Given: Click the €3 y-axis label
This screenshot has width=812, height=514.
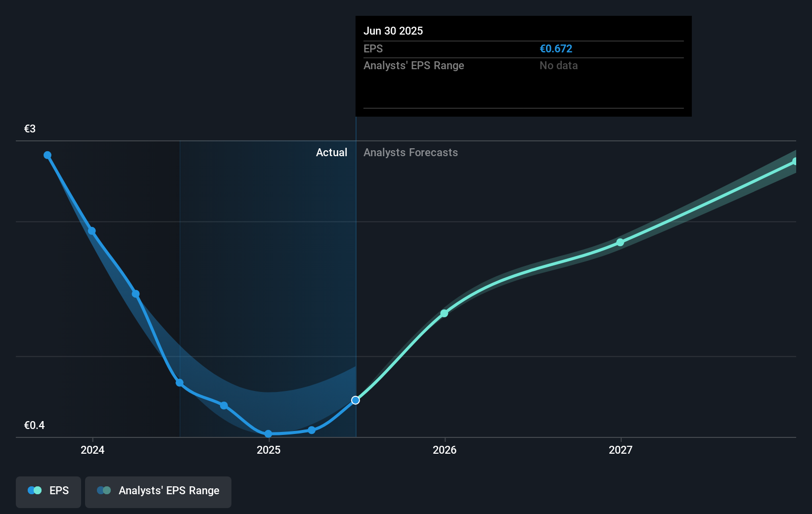Looking at the screenshot, I should (x=30, y=129).
